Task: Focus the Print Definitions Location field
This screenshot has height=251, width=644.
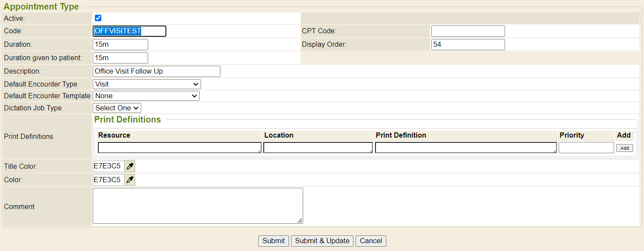Action: click(318, 148)
